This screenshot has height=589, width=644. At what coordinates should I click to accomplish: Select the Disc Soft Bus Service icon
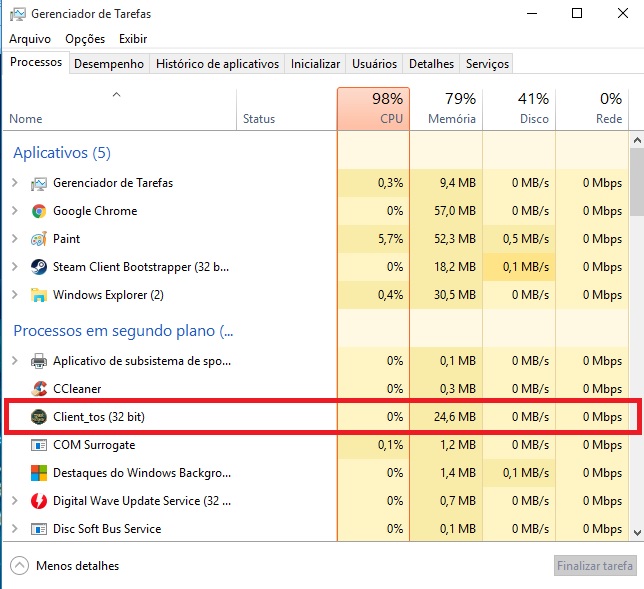click(x=39, y=529)
